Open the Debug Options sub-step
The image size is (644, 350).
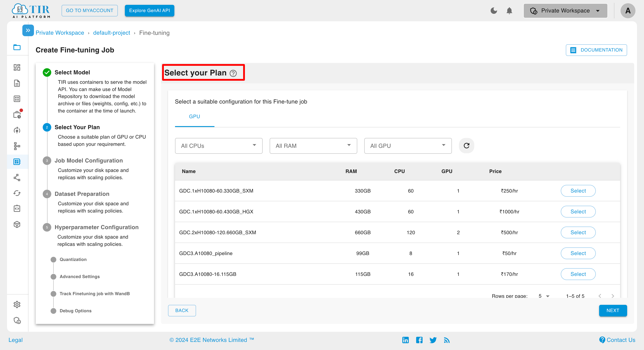pyautogui.click(x=76, y=311)
